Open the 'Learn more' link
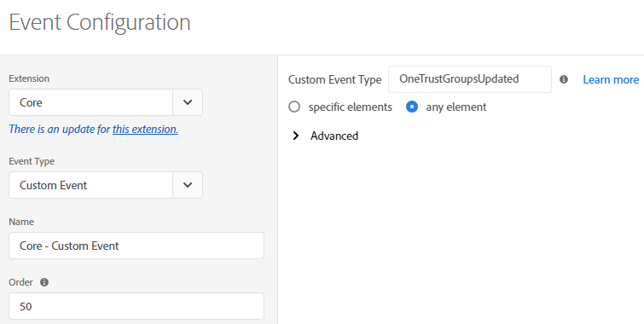 pos(611,79)
